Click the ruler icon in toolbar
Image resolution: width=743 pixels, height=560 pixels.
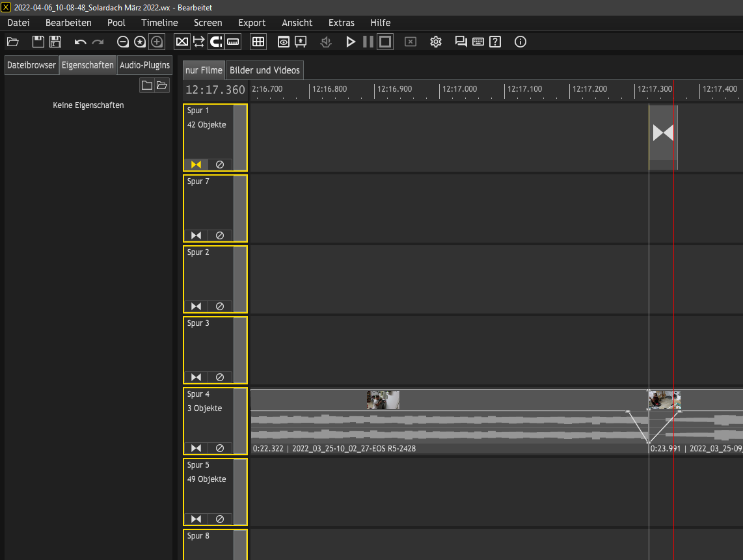233,42
